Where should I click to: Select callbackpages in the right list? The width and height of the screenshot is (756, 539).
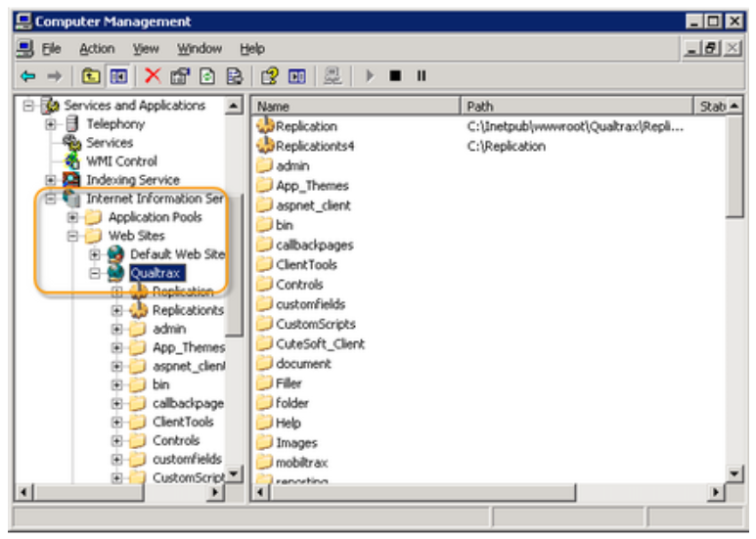(x=314, y=245)
